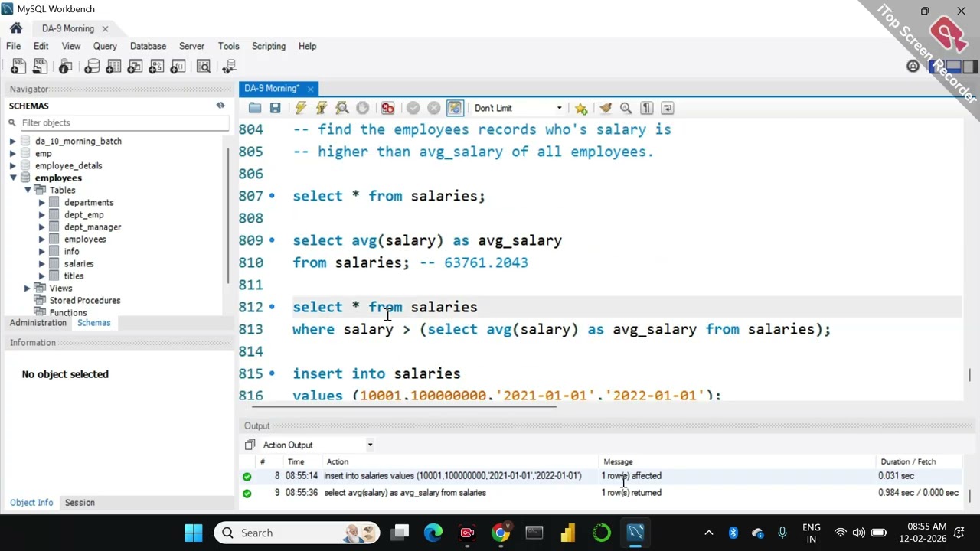This screenshot has height=551, width=980.
Task: Open the Query menu
Action: 105,46
